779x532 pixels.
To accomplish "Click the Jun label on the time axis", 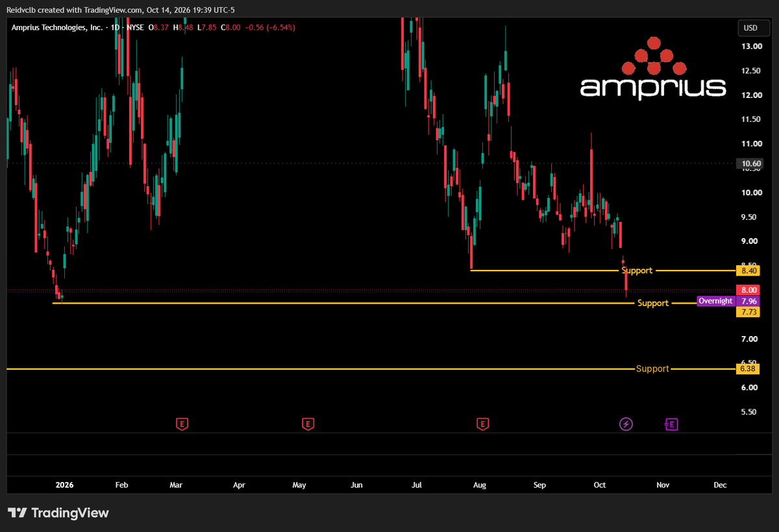I will click(x=356, y=485).
